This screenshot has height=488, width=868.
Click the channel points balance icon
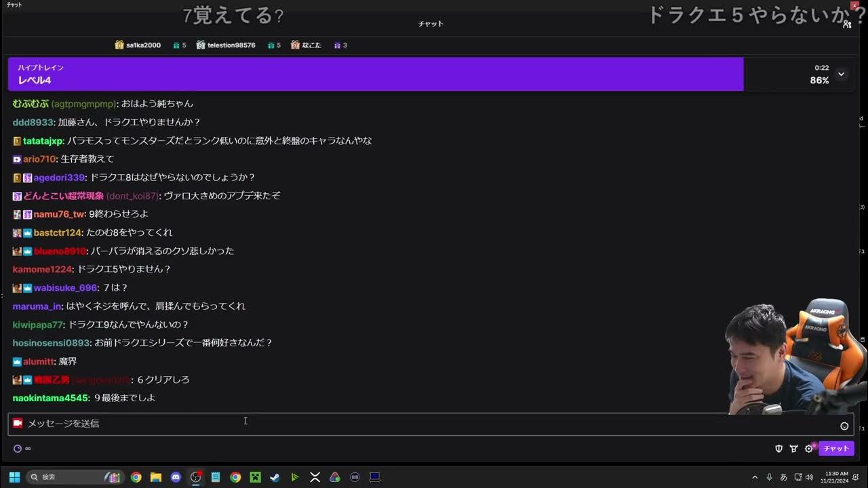click(x=18, y=449)
